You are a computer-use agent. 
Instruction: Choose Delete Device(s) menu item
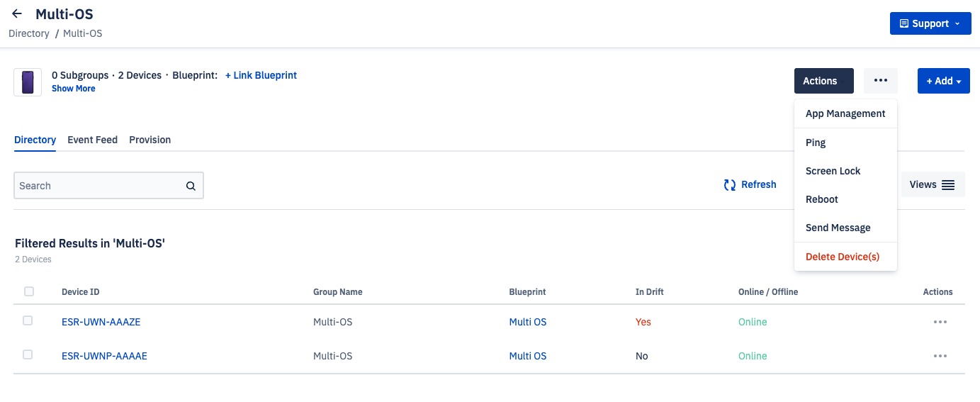845,257
